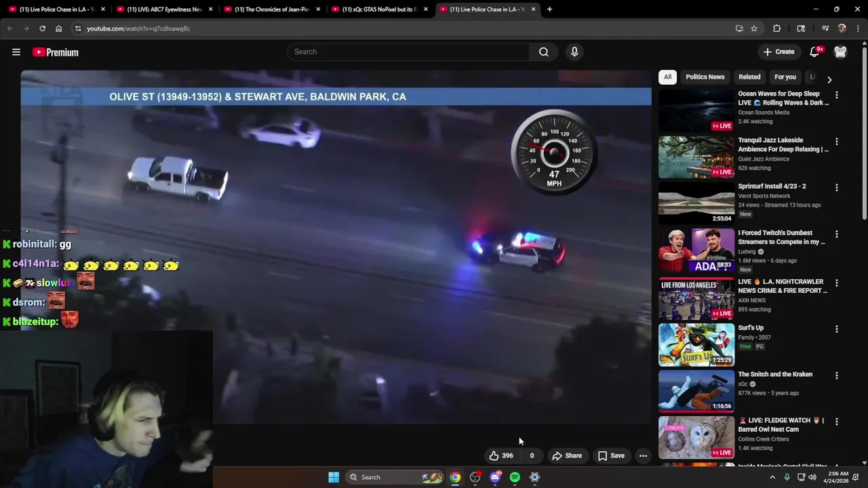
Task: Show more filter chips with right arrow
Action: coord(829,79)
